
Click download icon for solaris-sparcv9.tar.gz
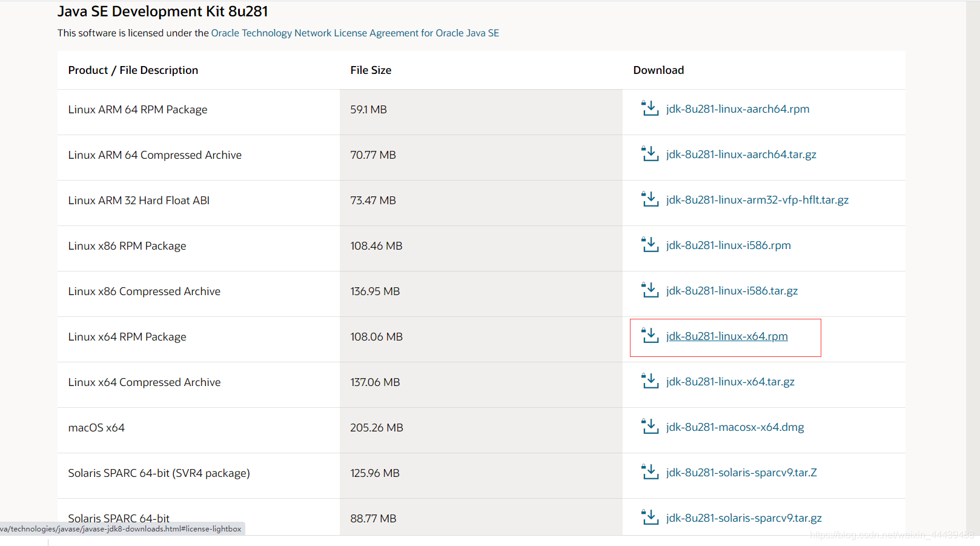click(x=650, y=518)
